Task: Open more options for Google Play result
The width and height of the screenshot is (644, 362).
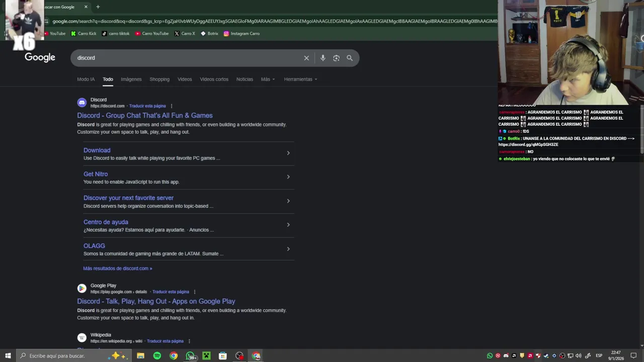Action: (195, 292)
